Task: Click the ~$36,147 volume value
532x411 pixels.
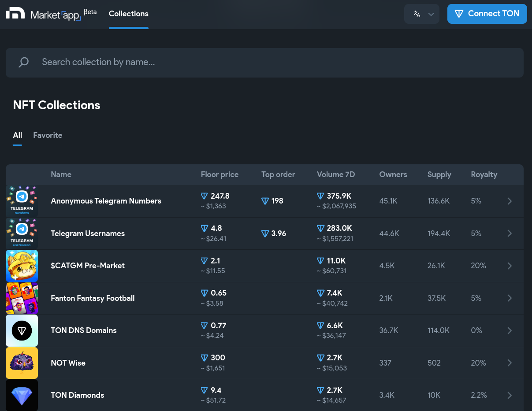Action: 331,336
